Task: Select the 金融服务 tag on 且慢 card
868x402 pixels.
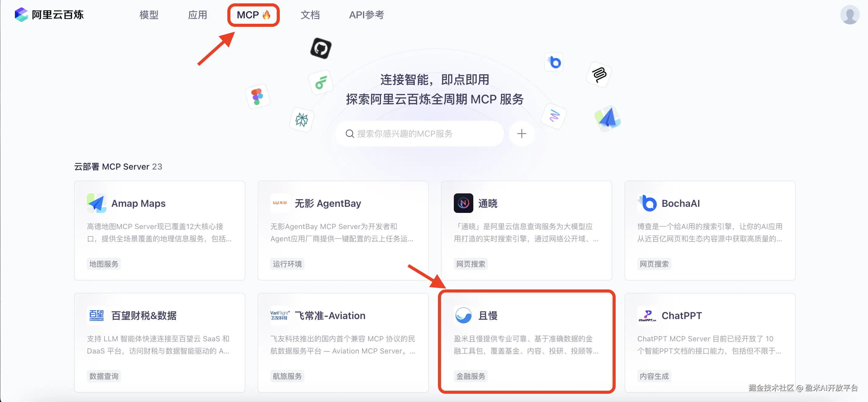Action: point(470,376)
